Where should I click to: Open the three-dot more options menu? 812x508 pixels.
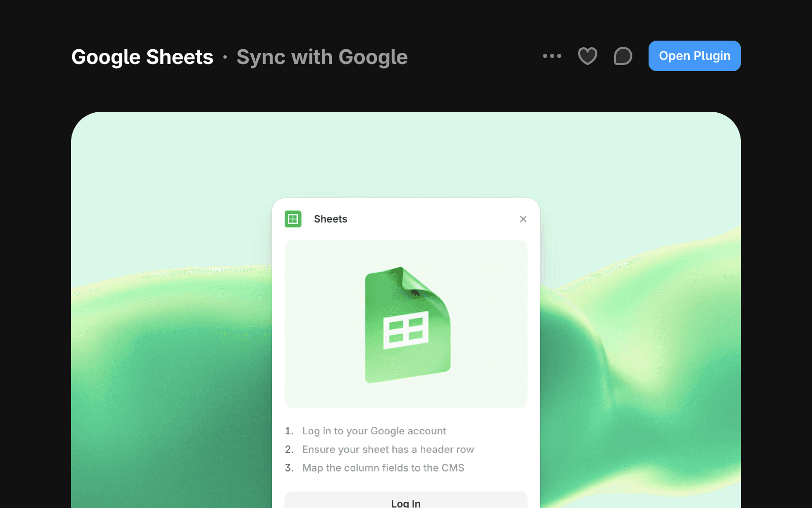(552, 56)
